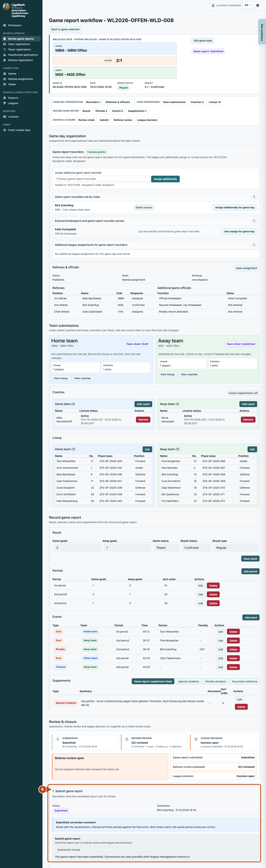266x868 pixels.
Task: Click the Workspace sidebar icon
Action: pos(5,25)
